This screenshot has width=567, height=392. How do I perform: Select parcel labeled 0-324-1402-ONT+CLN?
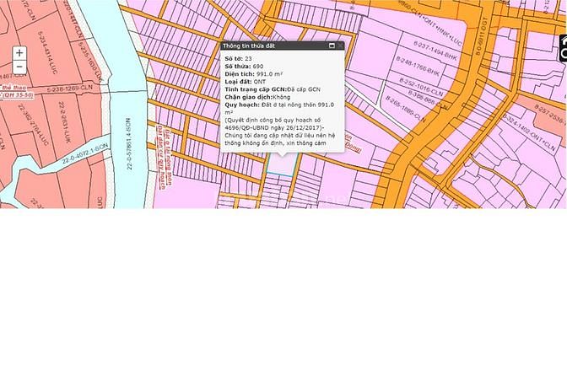[x=529, y=132]
